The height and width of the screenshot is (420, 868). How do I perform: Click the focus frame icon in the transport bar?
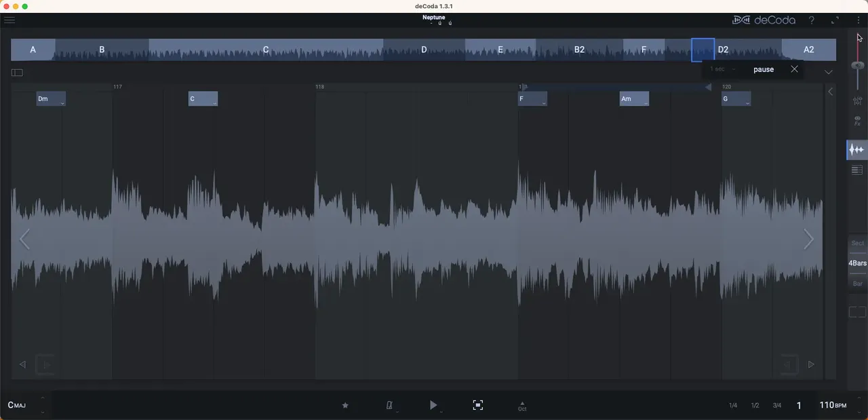coord(478,405)
